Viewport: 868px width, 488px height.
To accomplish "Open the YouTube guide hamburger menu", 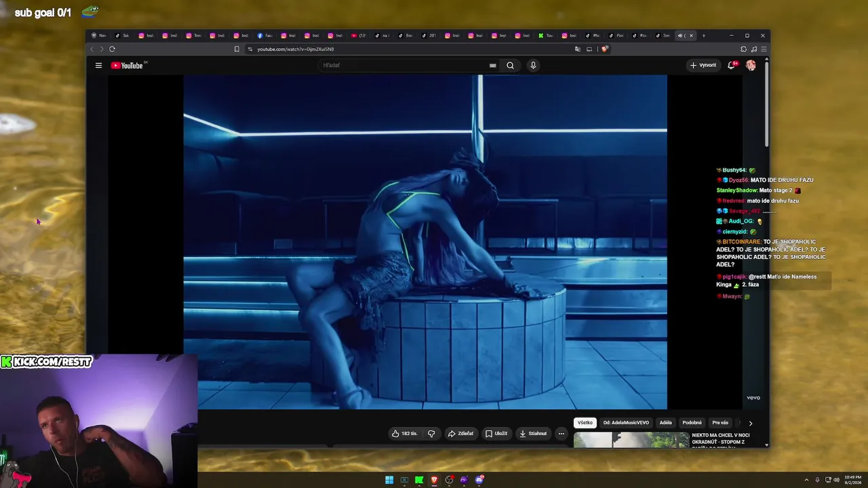I will click(x=98, y=66).
